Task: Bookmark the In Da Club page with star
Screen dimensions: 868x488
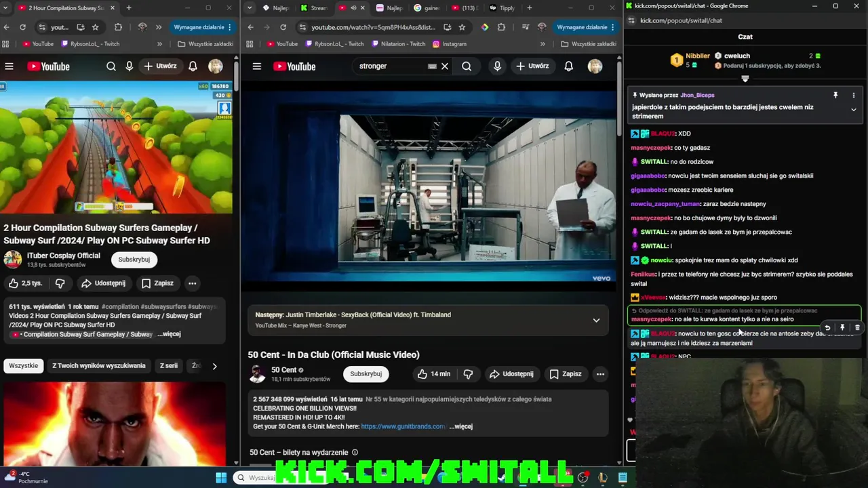Action: 462,27
